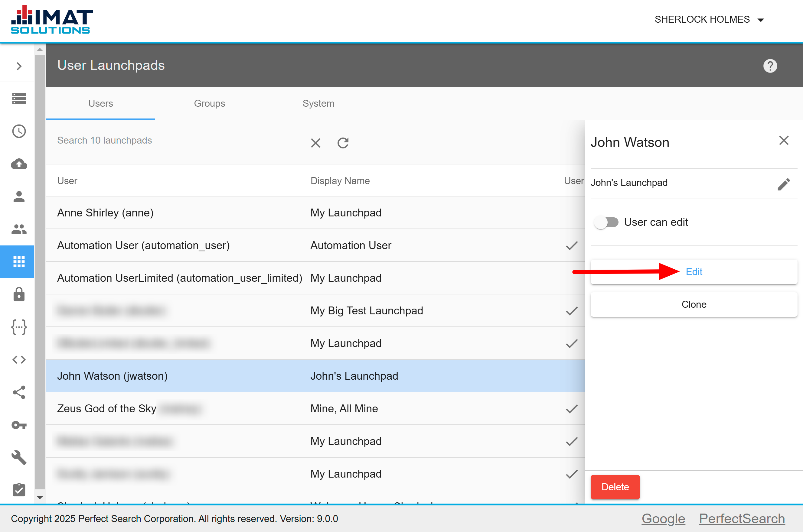Select the Automation User (automation_user) row
Image resolution: width=803 pixels, height=532 pixels.
[x=316, y=245]
